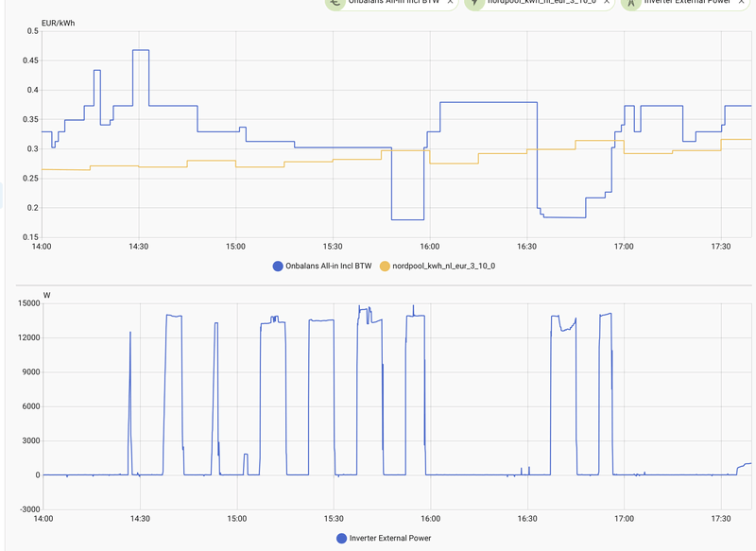Click the 17:30 label on power chart
The width and height of the screenshot is (756, 551).
[723, 518]
